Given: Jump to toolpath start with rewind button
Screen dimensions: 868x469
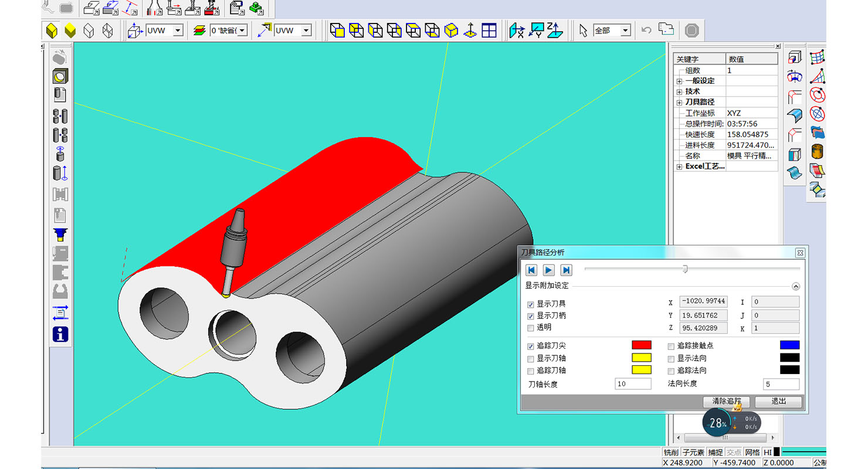Looking at the screenshot, I should coord(531,270).
